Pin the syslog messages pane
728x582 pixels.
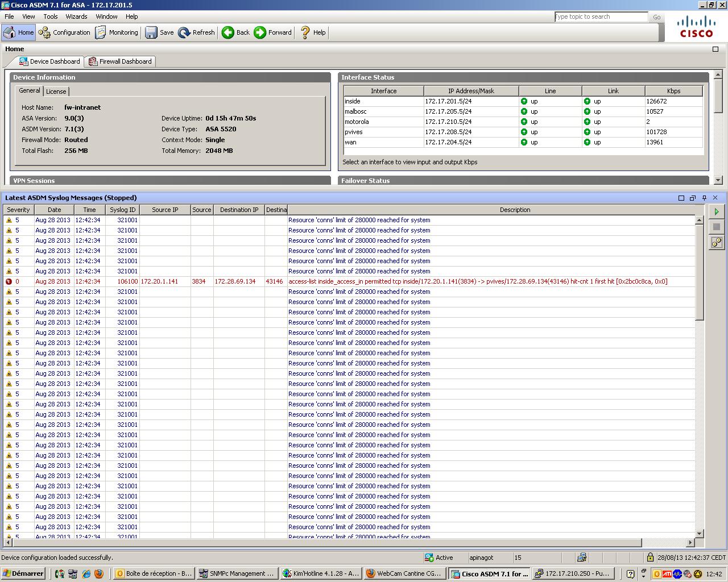[704, 198]
